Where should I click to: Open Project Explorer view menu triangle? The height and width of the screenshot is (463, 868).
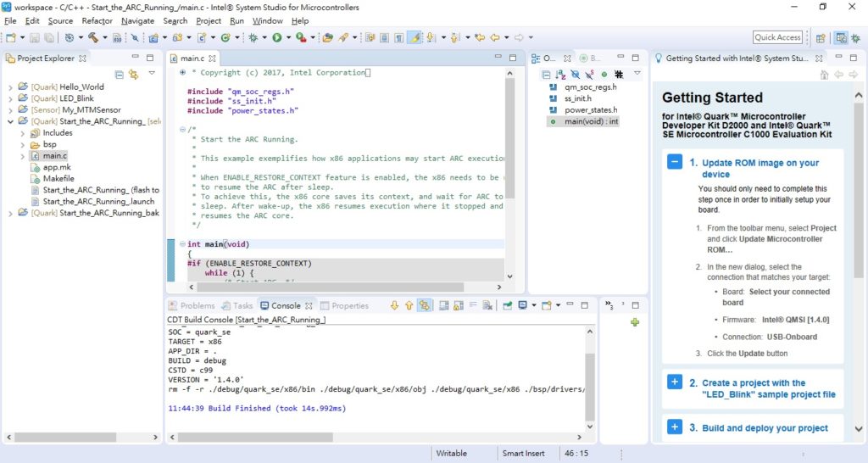point(152,73)
